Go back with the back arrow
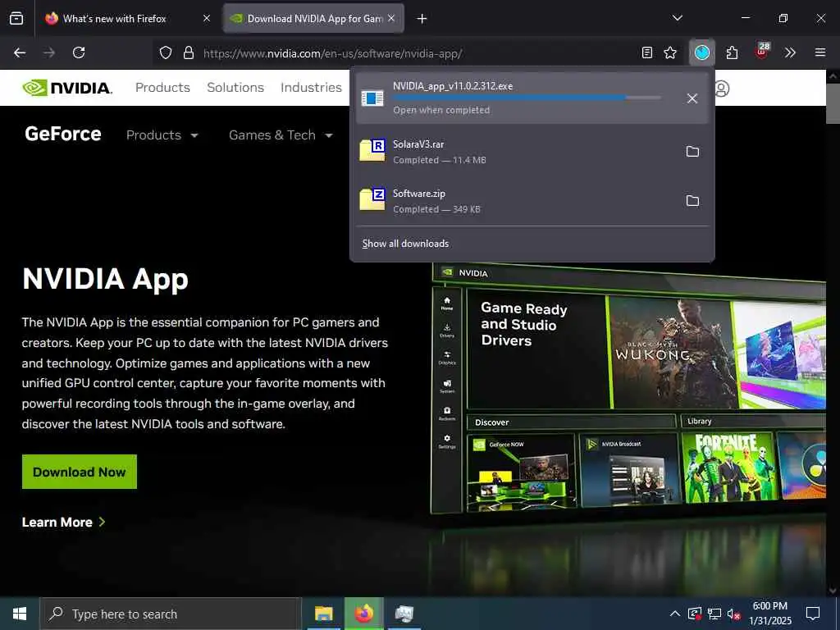This screenshot has height=630, width=840. (20, 52)
